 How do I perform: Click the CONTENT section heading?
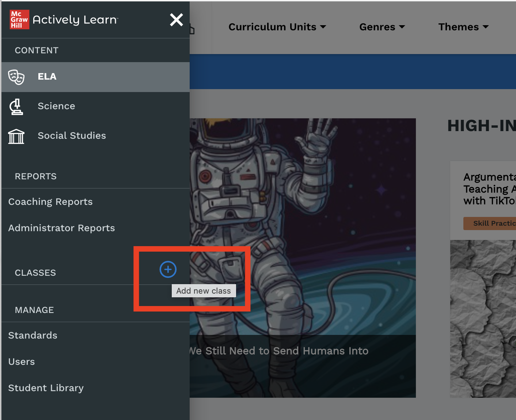(x=37, y=50)
